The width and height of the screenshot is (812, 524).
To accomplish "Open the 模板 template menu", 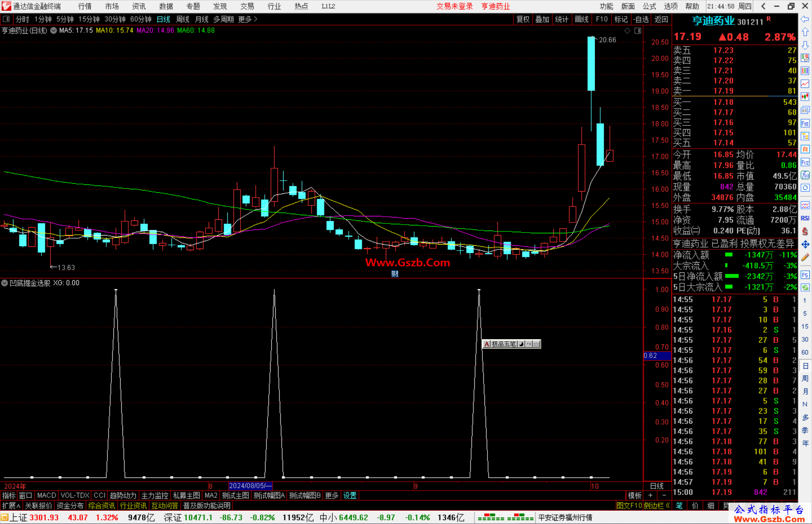I will coord(635,495).
